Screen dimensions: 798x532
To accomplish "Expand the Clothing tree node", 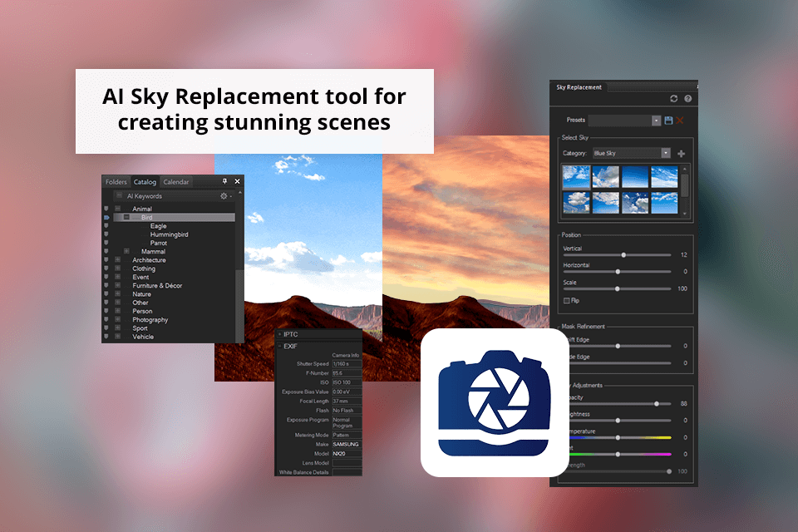I will click(x=118, y=268).
